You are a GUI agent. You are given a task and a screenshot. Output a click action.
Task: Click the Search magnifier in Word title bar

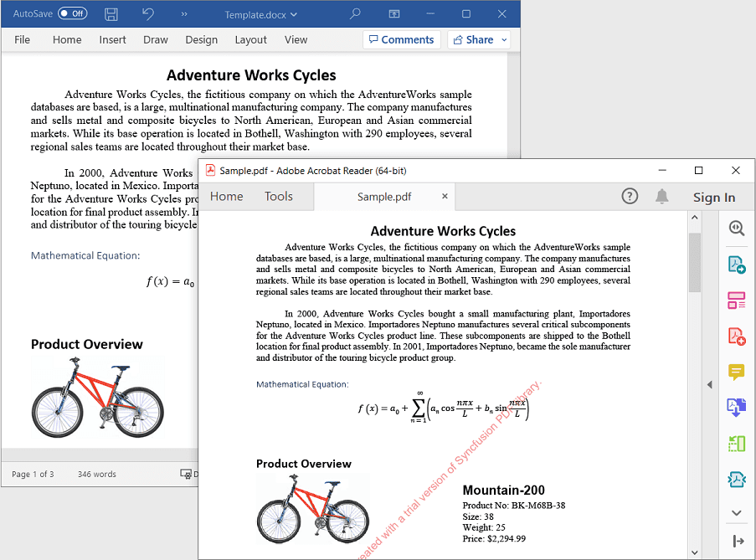click(x=355, y=14)
